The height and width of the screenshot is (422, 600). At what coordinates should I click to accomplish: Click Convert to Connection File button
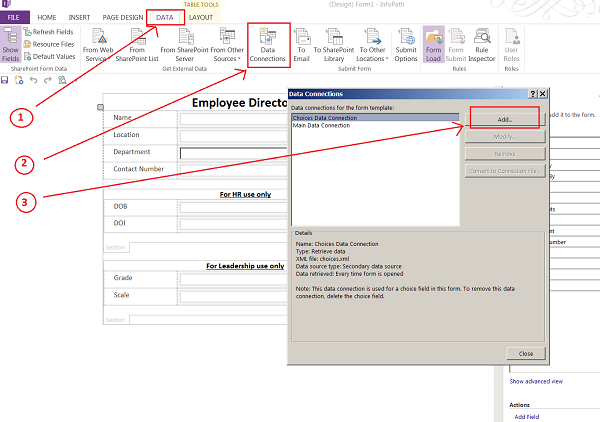point(505,171)
